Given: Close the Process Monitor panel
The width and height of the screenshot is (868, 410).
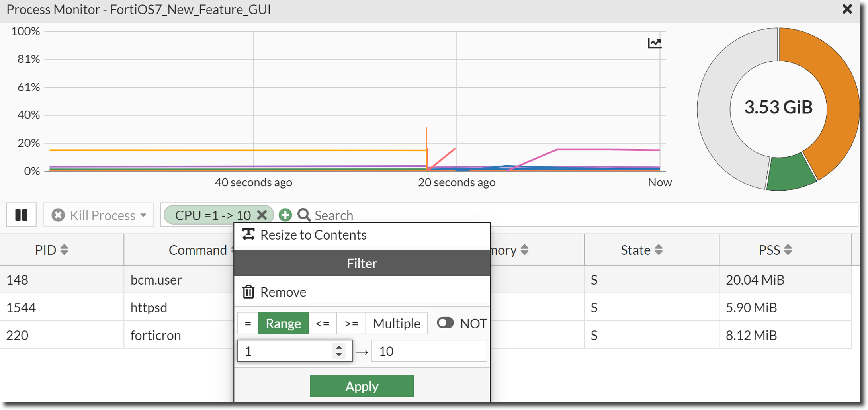Looking at the screenshot, I should click(x=847, y=9).
